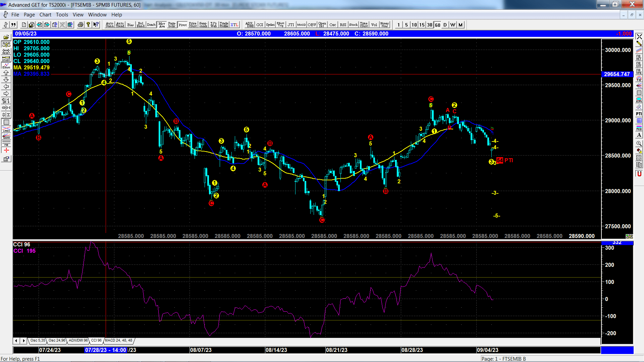Click the RESET tool button

6,51
